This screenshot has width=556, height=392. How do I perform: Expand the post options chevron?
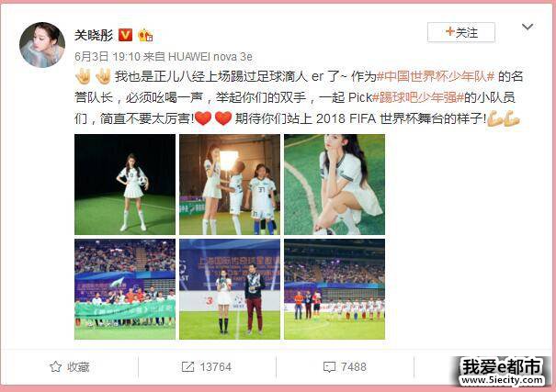tap(528, 27)
